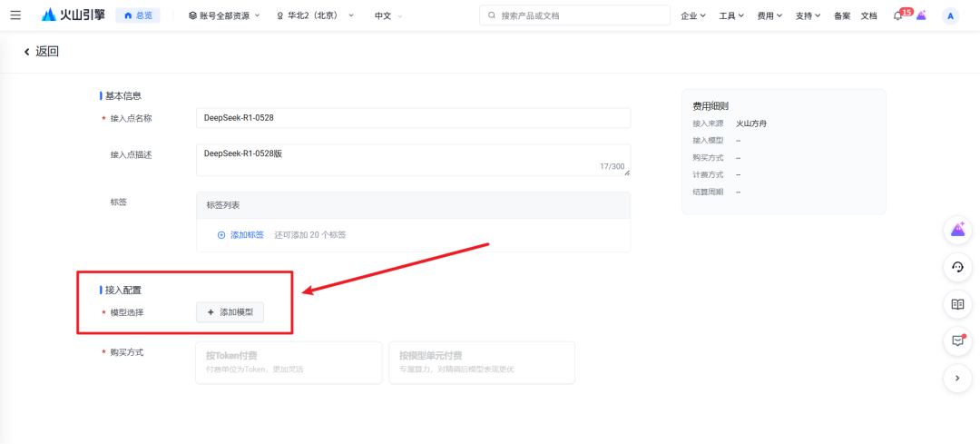Open the 文档 link
This screenshot has height=444, width=980.
click(x=868, y=15)
